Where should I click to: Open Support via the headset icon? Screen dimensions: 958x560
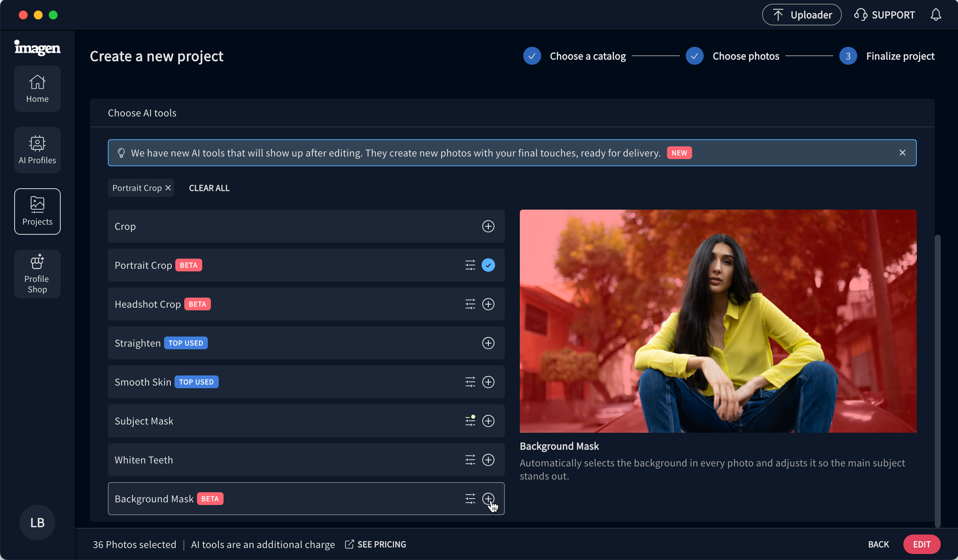pyautogui.click(x=861, y=15)
